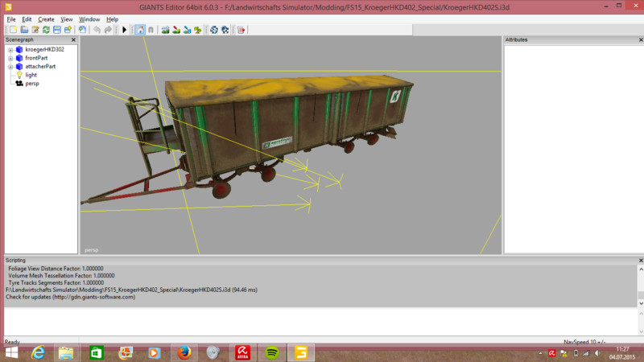Click the scripting log scroll up arrow
This screenshot has width=644, height=362.
(641, 269)
